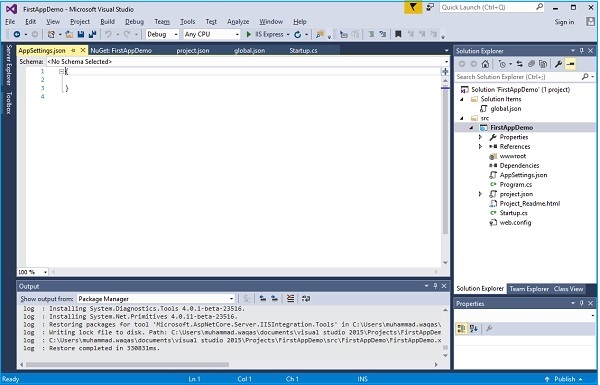600x385 pixels.
Task: Expand the References tree node
Action: point(480,147)
